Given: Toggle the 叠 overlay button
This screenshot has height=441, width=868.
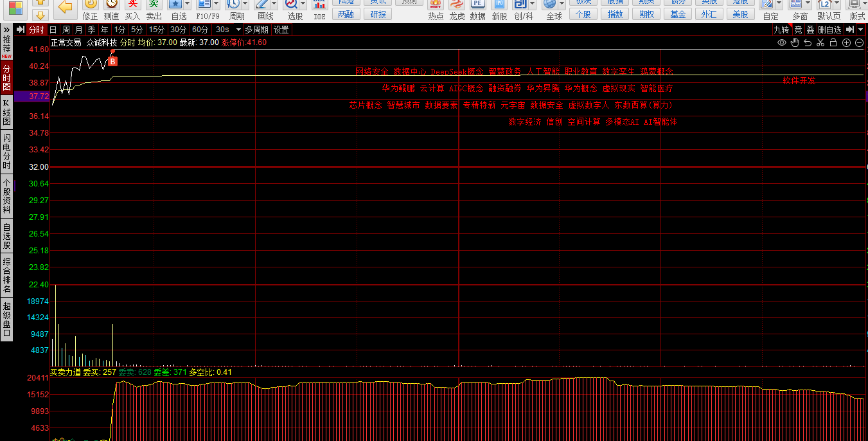Looking at the screenshot, I should click(810, 30).
